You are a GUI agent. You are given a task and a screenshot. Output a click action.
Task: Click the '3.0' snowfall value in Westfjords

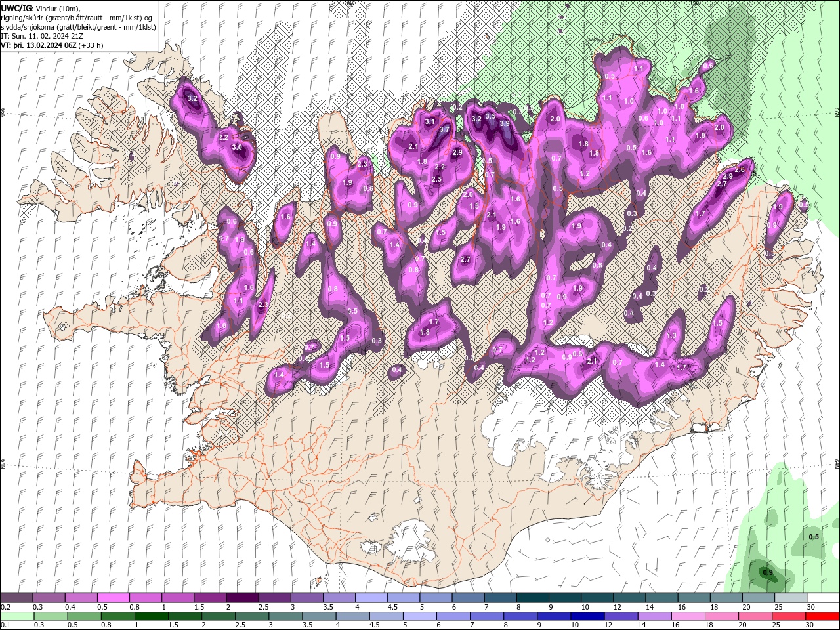pyautogui.click(x=237, y=148)
